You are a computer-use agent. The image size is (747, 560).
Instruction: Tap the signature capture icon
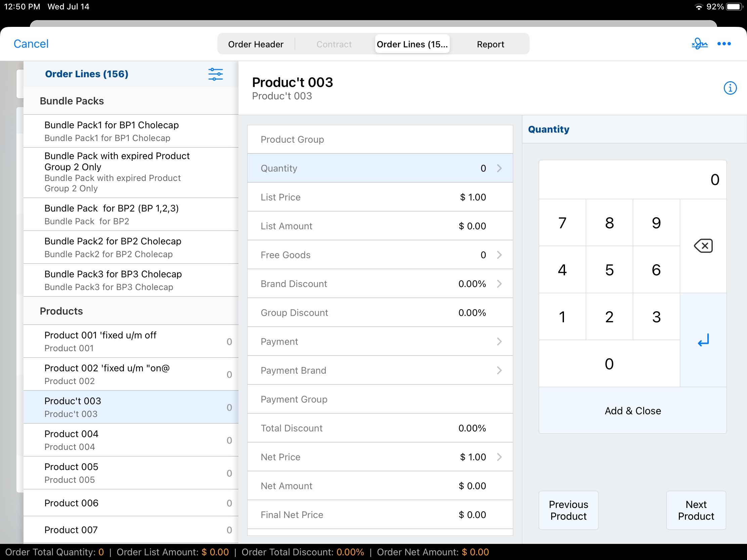(699, 44)
